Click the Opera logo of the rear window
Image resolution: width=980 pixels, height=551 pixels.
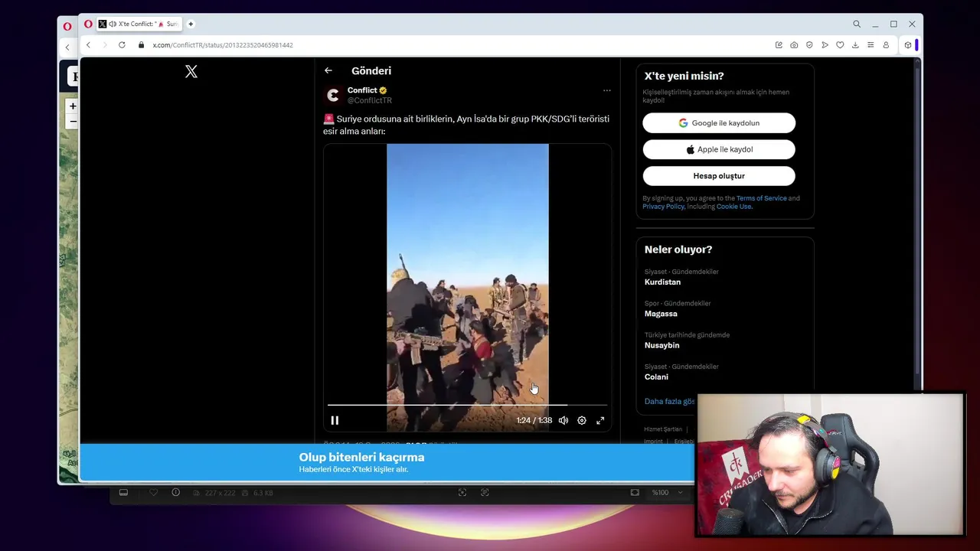[67, 26]
